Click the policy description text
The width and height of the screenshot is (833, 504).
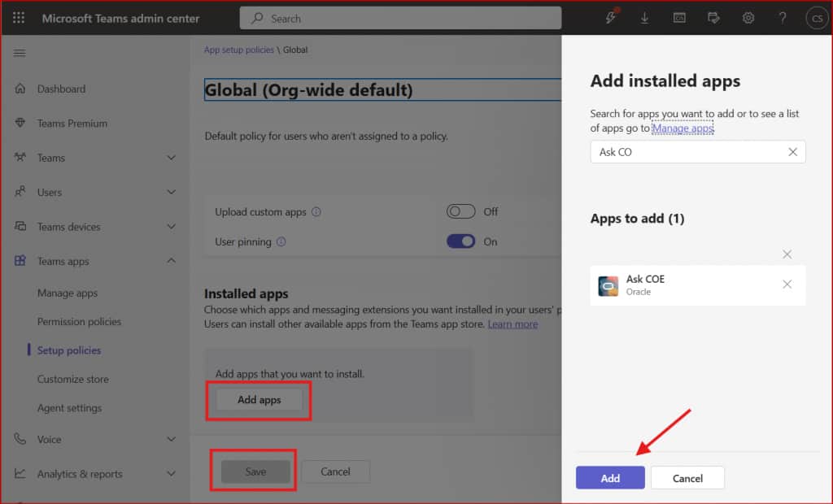coord(326,136)
